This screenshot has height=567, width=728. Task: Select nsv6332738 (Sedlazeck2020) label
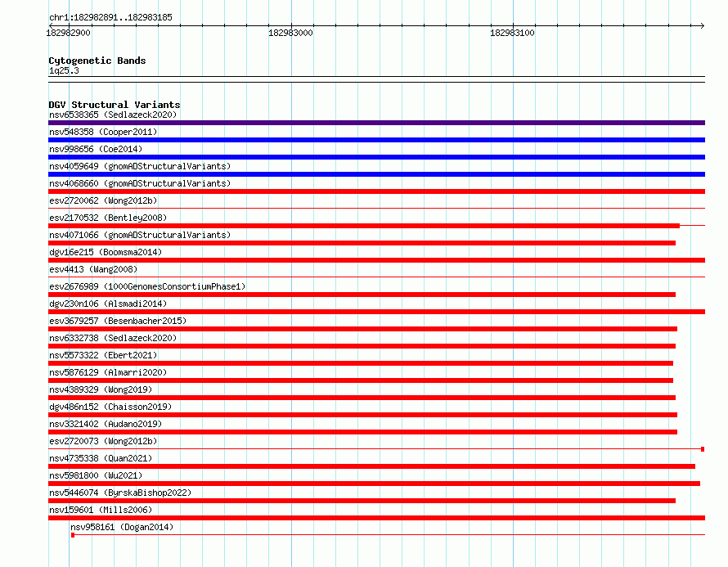[113, 338]
